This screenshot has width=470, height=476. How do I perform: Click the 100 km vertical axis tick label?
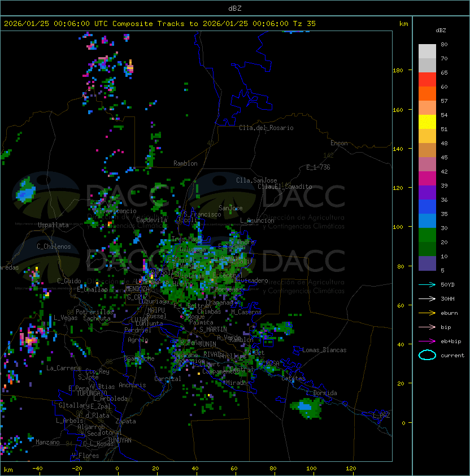click(398, 227)
